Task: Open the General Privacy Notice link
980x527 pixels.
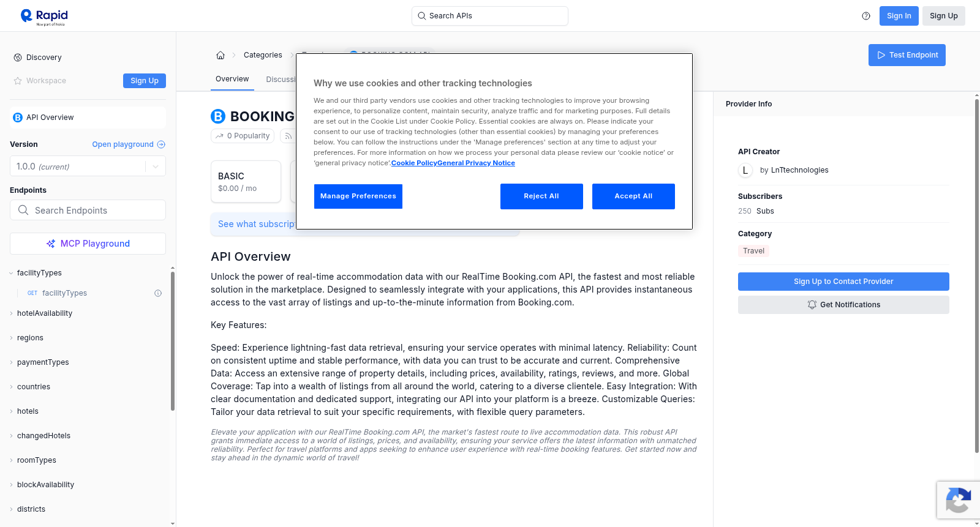Action: [x=476, y=163]
